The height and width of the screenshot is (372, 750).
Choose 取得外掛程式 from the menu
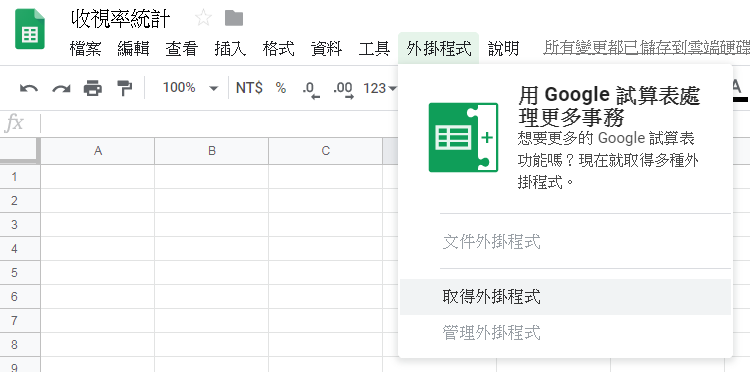tap(565, 297)
